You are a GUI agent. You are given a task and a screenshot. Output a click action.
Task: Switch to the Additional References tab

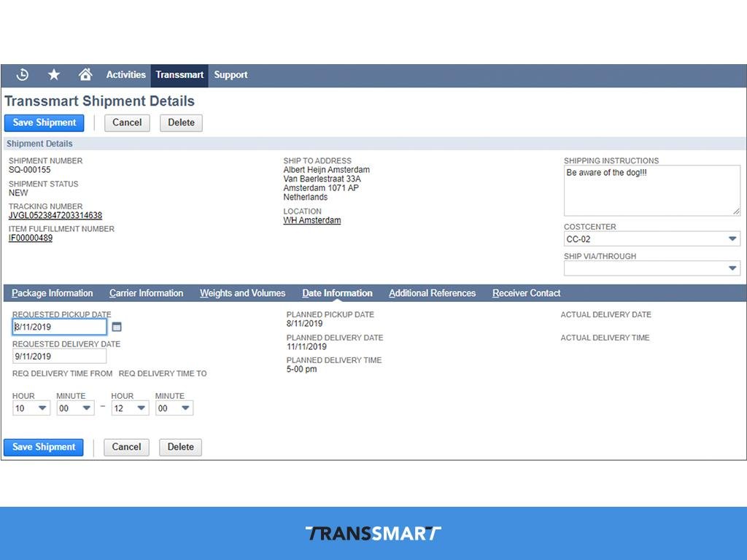pyautogui.click(x=432, y=293)
